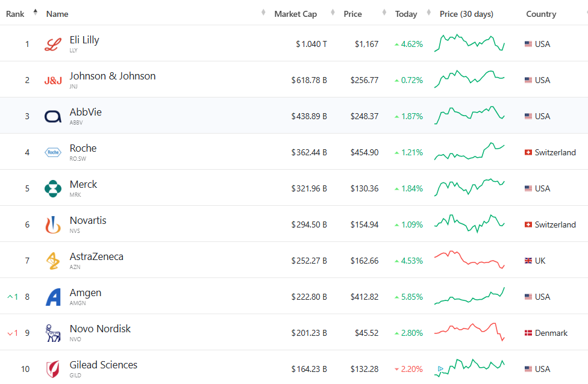Click the rank-up indicator beside Amgen's rank

[x=13, y=297]
